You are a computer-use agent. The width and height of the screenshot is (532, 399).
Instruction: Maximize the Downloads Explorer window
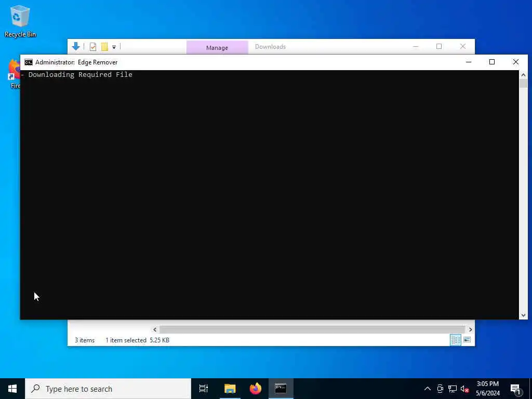tap(439, 46)
